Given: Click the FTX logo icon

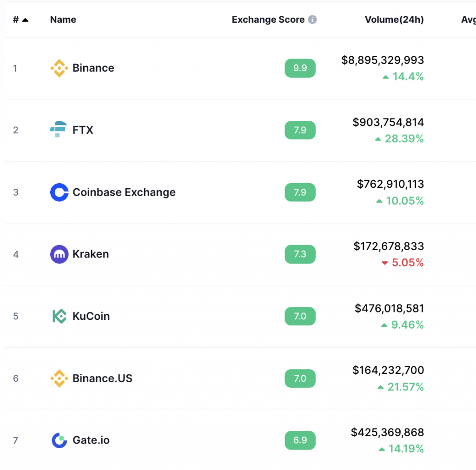Looking at the screenshot, I should point(59,129).
